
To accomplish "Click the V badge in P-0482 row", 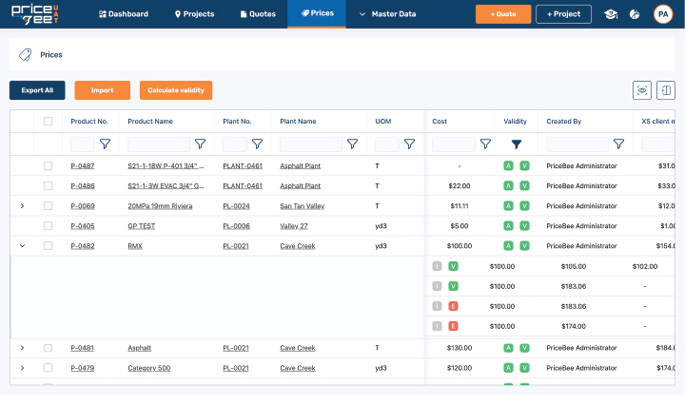I will click(x=525, y=246).
